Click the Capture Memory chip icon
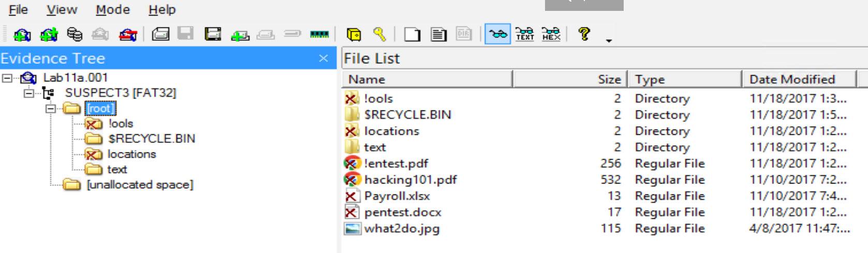This screenshot has height=253, width=868. pyautogui.click(x=319, y=35)
